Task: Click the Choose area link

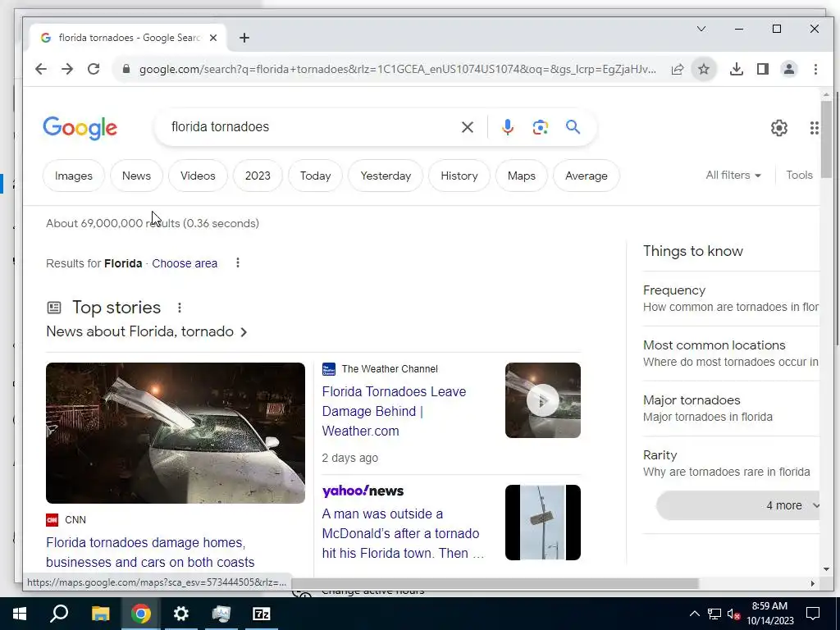Action: [185, 263]
